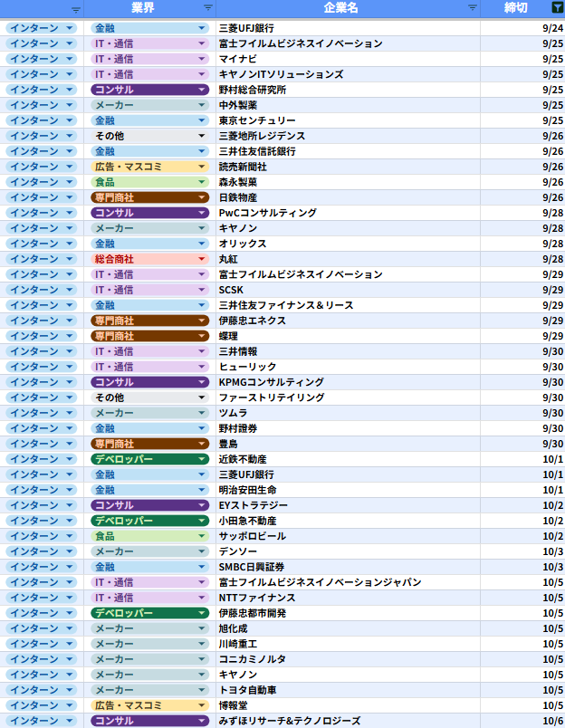Select cell キヤノンITソリューションズ
The image size is (565, 728).
349,74
